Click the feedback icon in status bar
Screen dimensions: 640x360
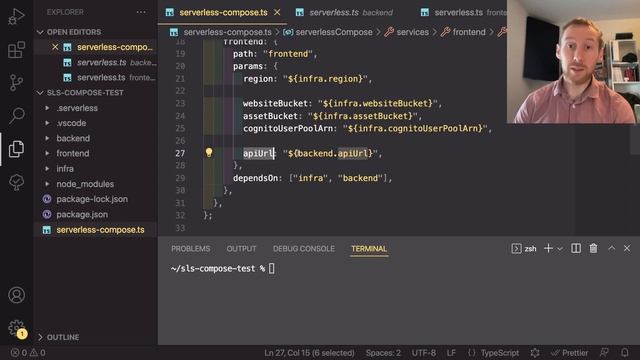(604, 352)
